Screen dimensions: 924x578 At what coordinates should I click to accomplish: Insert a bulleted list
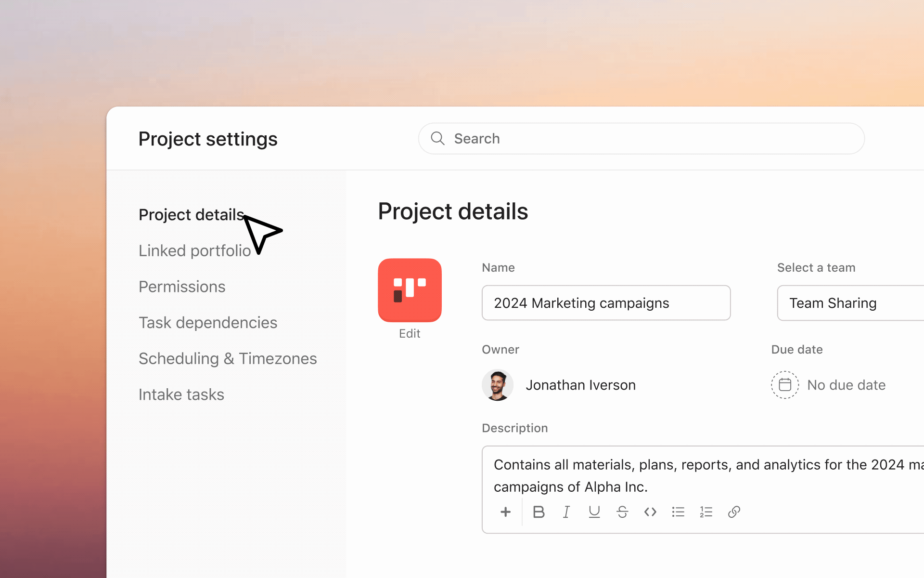click(678, 512)
